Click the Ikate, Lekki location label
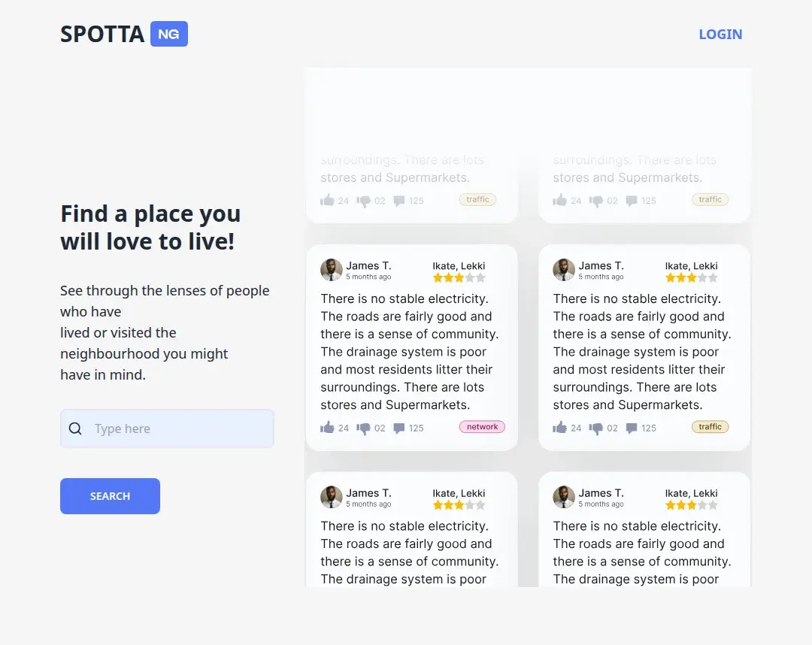Screen dimensions: 812x645 pyautogui.click(x=459, y=265)
